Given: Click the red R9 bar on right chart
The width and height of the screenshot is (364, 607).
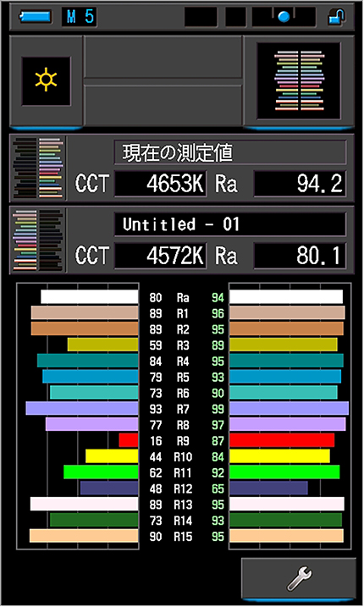Looking at the screenshot, I should coord(282,440).
